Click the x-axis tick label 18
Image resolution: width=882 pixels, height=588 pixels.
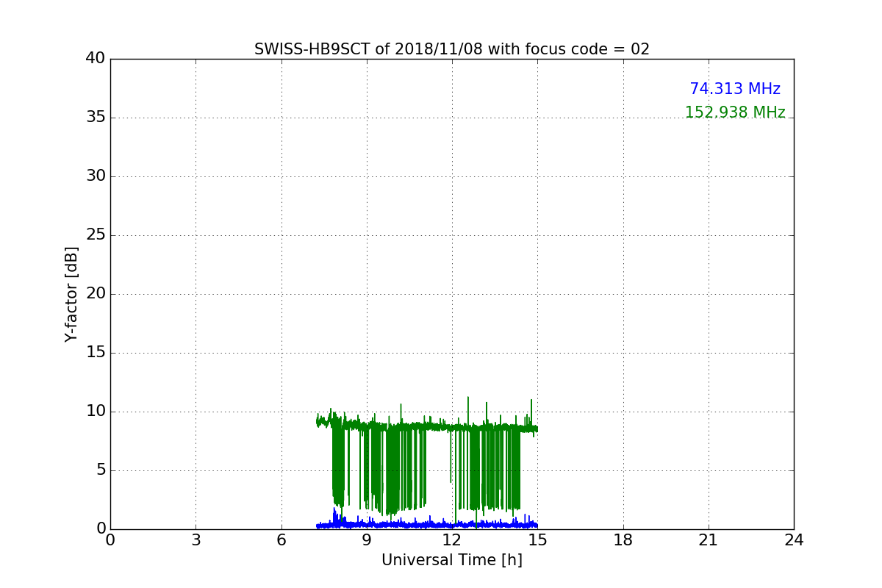coord(623,540)
